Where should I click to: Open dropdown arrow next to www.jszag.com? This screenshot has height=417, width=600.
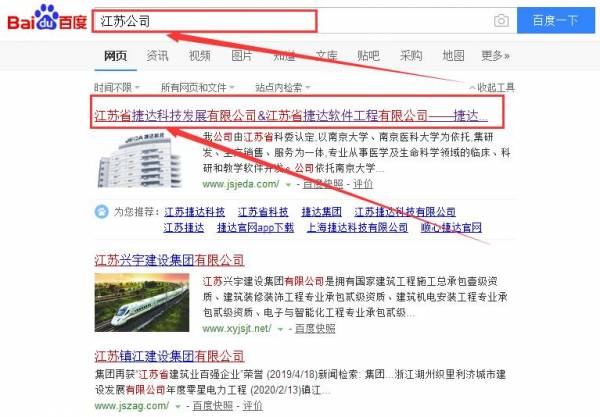178,406
